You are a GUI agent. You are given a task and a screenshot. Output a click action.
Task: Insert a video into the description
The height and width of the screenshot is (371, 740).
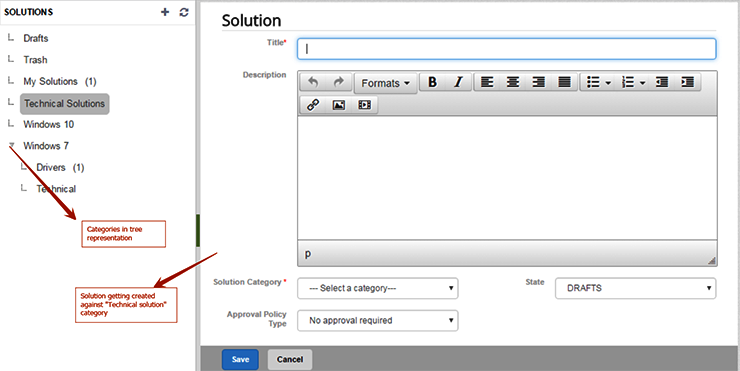[364, 105]
